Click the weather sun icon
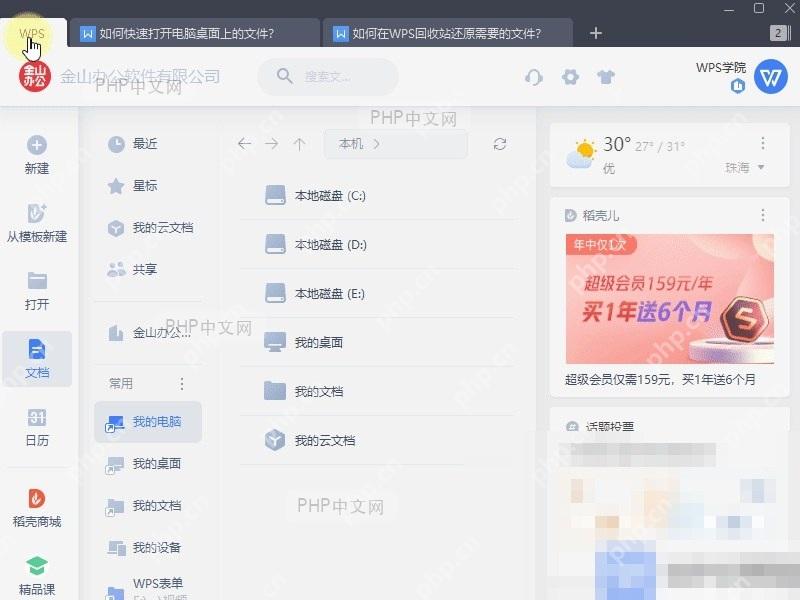This screenshot has width=800, height=600. [x=581, y=153]
